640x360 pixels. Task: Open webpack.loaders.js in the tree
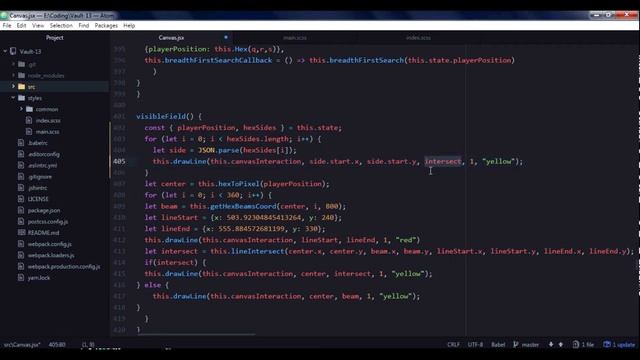pyautogui.click(x=51, y=255)
